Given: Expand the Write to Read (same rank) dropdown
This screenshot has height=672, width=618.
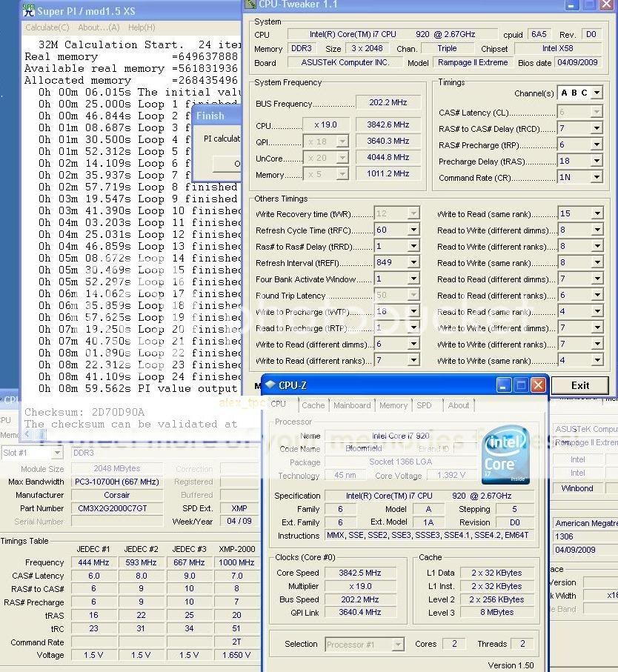Looking at the screenshot, I should click(x=597, y=213).
